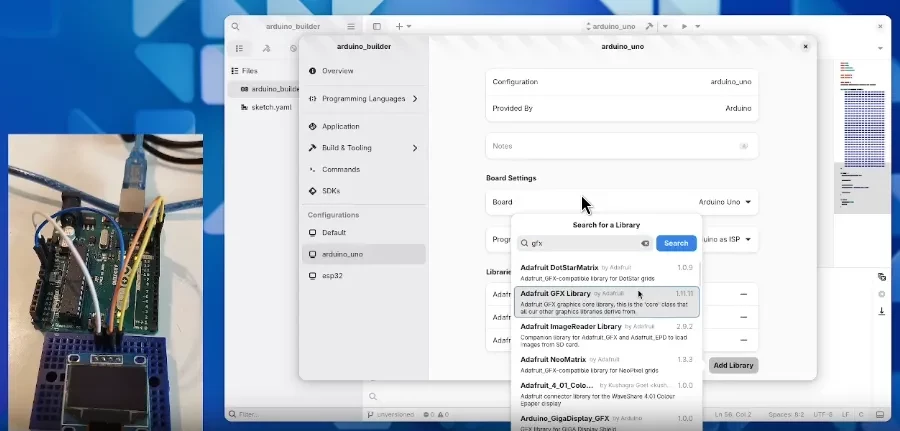Open the Board dropdown showing Arduino Uno

[x=725, y=202]
